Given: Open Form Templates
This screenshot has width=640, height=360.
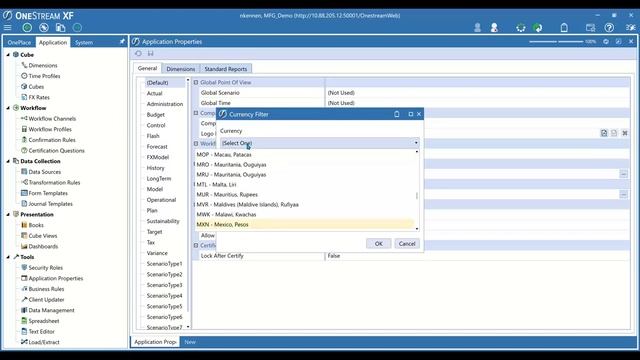Looking at the screenshot, I should (48, 193).
